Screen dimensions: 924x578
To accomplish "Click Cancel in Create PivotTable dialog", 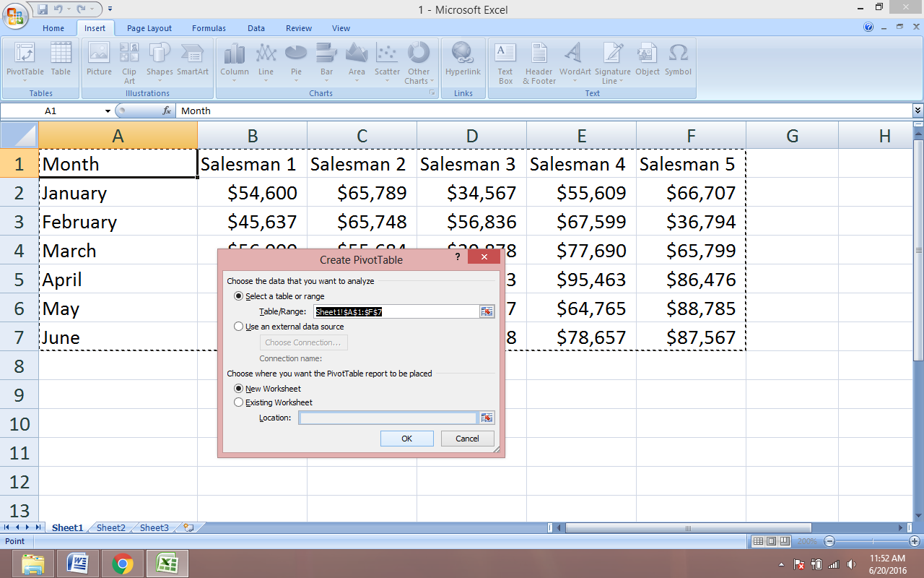I will coord(467,439).
